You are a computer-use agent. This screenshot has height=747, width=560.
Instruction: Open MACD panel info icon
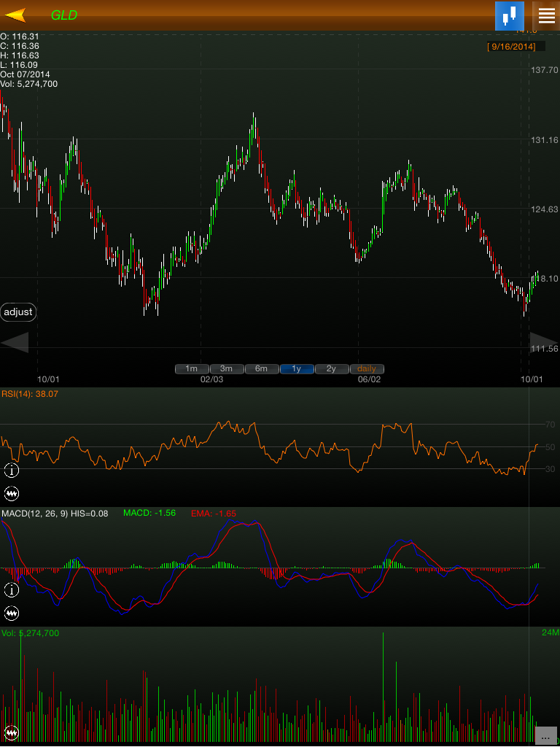[x=12, y=589]
